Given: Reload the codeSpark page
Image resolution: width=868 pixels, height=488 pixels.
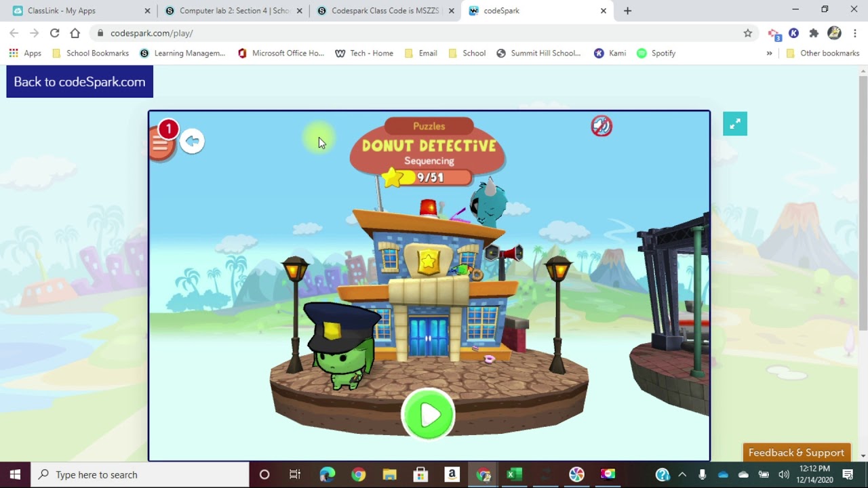Looking at the screenshot, I should pyautogui.click(x=54, y=33).
